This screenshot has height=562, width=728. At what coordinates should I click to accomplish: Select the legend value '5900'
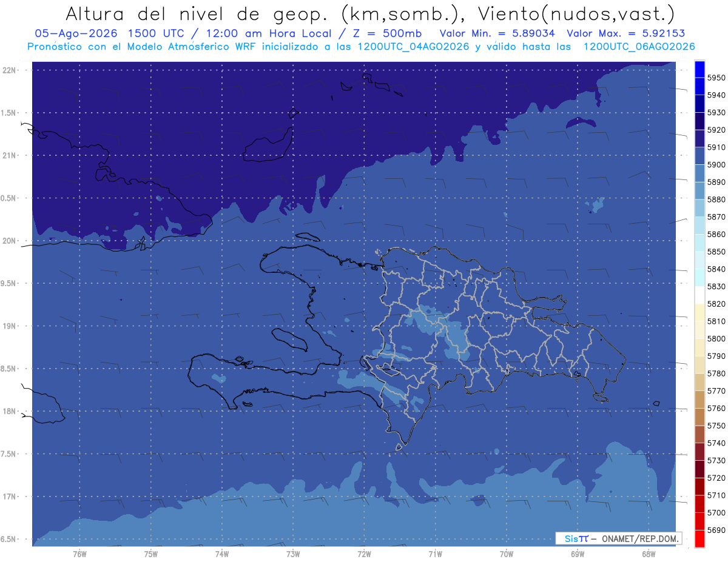coord(716,165)
